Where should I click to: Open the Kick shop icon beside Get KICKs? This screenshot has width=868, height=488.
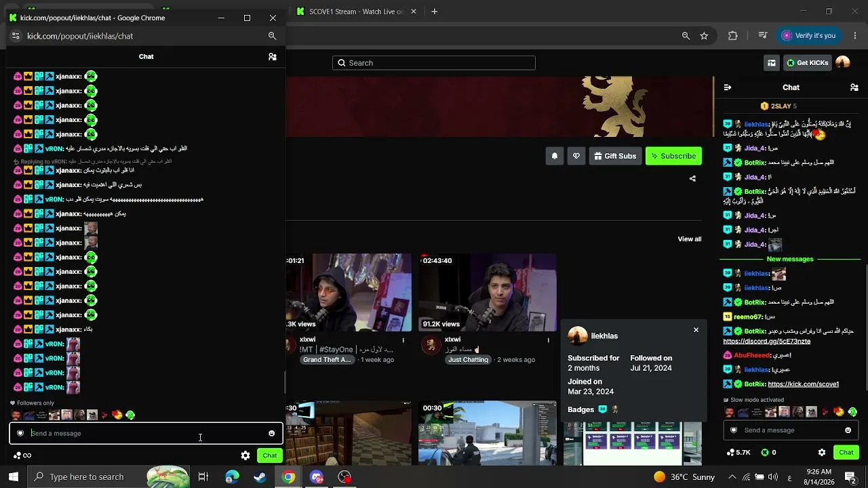pyautogui.click(x=772, y=63)
